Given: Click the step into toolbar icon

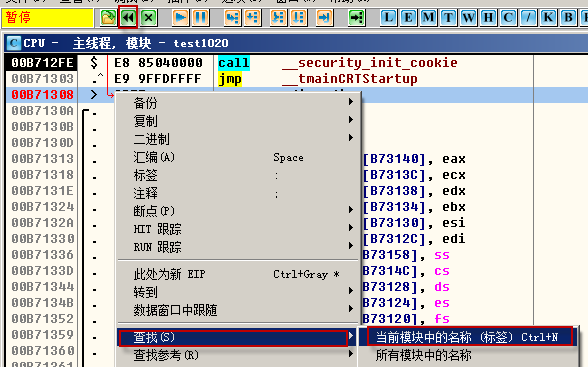Looking at the screenshot, I should (x=232, y=17).
